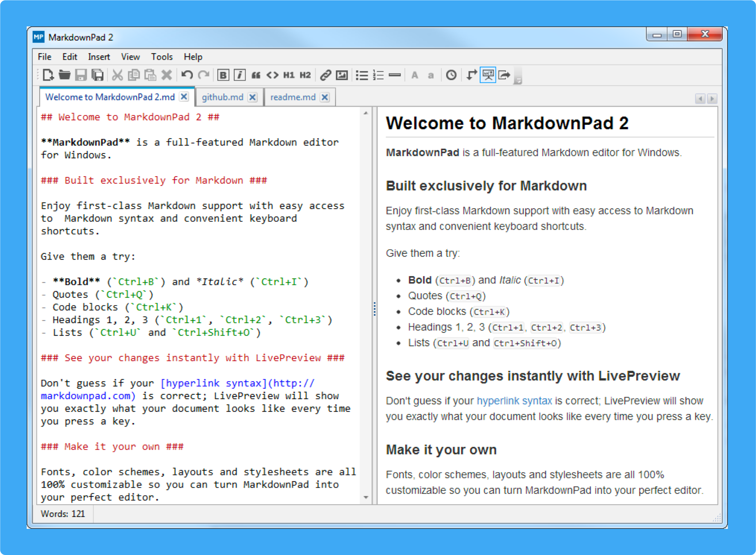The width and height of the screenshot is (756, 555).
Task: Close the readme.md tab
Action: pos(325,97)
